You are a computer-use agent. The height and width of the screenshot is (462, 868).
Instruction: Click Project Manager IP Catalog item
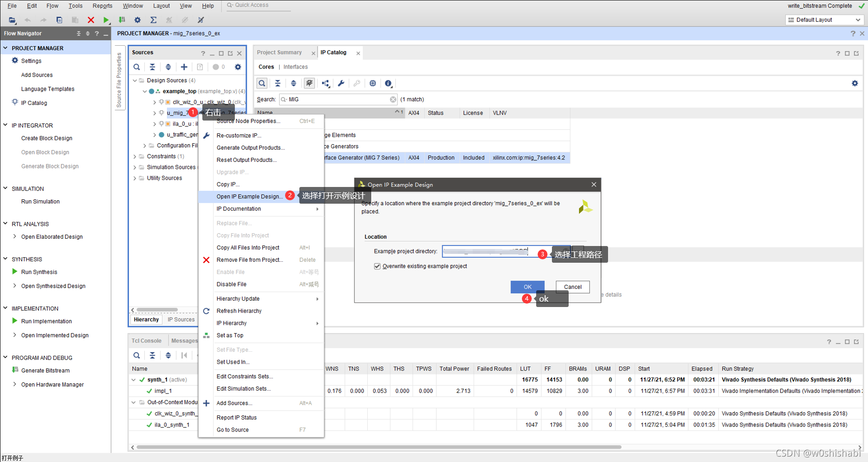[x=34, y=103]
